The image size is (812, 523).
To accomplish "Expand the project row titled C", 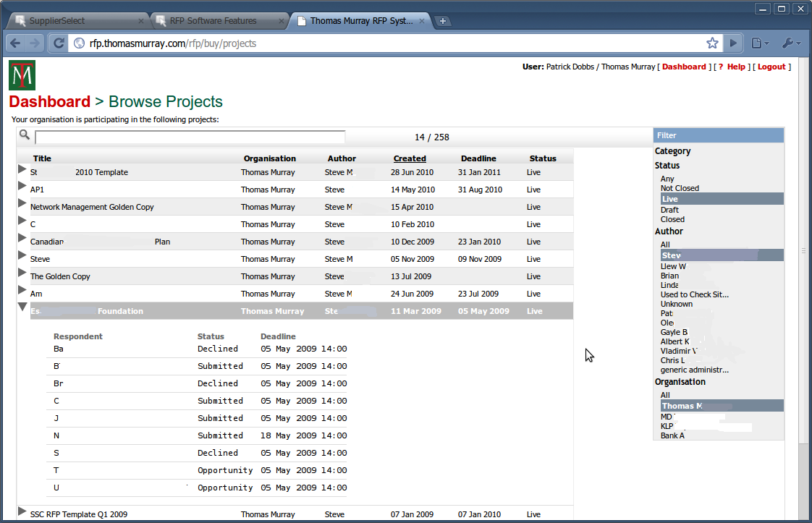I will [x=22, y=221].
